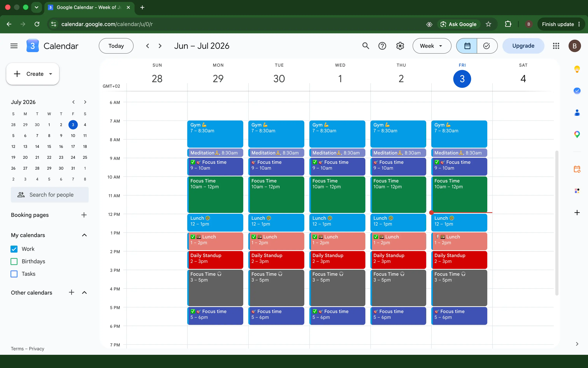Open Friday 9–10am Focus time task
588x368 pixels.
click(459, 167)
